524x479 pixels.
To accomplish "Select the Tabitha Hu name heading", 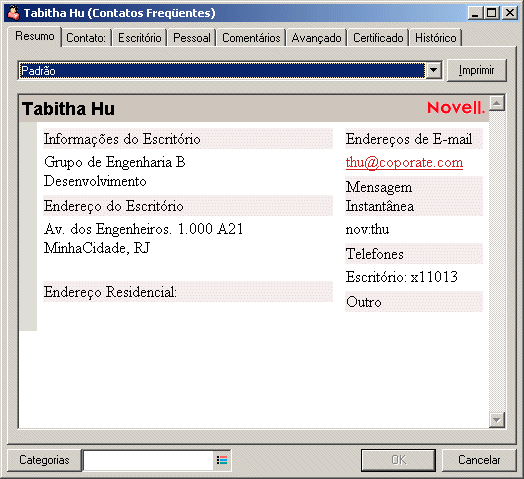I will click(69, 109).
